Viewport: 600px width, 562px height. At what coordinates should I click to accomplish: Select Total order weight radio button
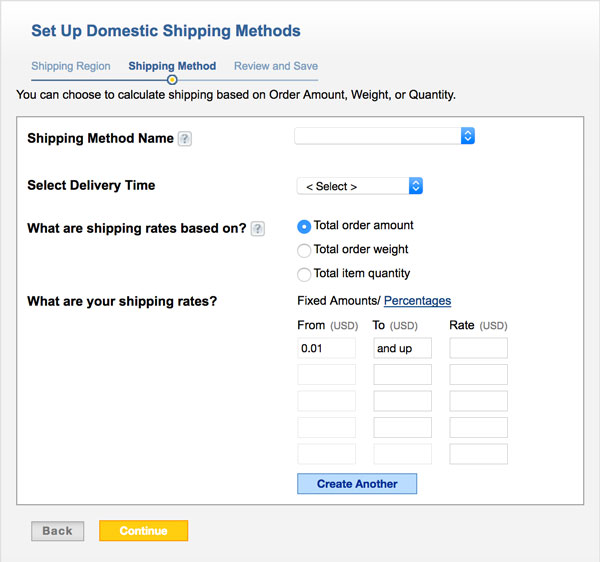point(304,251)
